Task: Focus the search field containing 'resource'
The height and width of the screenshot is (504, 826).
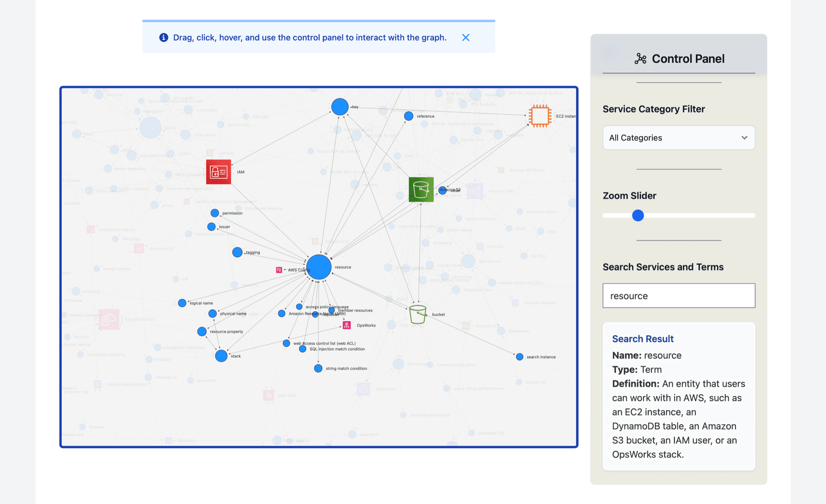Action: point(679,296)
